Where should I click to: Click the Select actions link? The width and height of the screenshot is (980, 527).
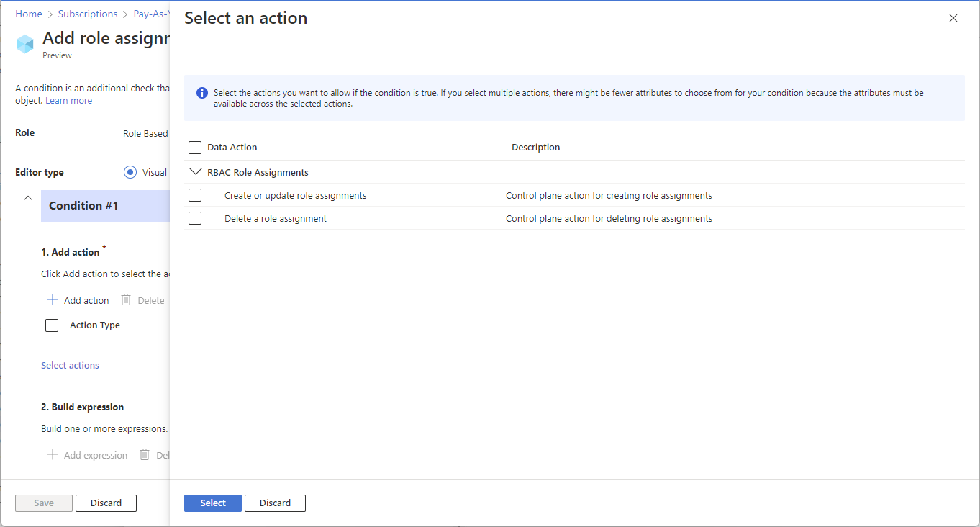[x=70, y=365]
